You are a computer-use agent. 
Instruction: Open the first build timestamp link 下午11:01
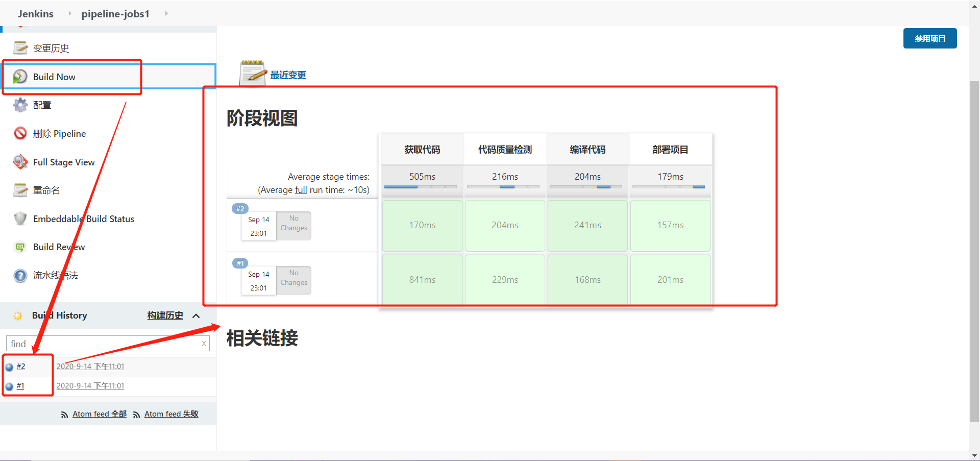point(90,367)
